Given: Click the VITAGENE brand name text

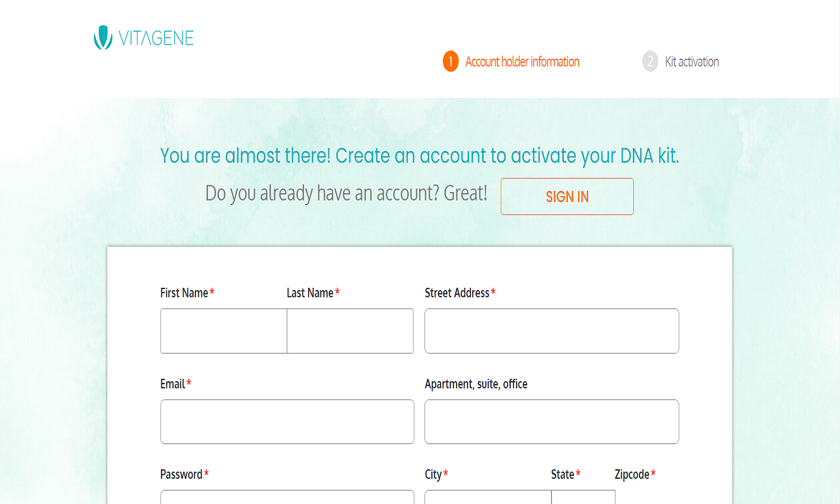Looking at the screenshot, I should coord(155,38).
